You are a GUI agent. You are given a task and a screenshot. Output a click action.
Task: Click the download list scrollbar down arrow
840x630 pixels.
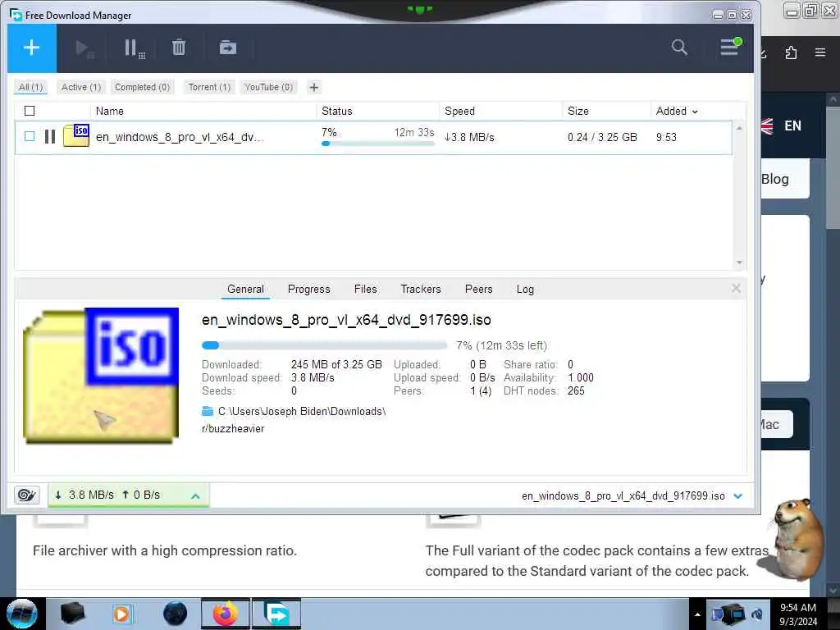739,263
